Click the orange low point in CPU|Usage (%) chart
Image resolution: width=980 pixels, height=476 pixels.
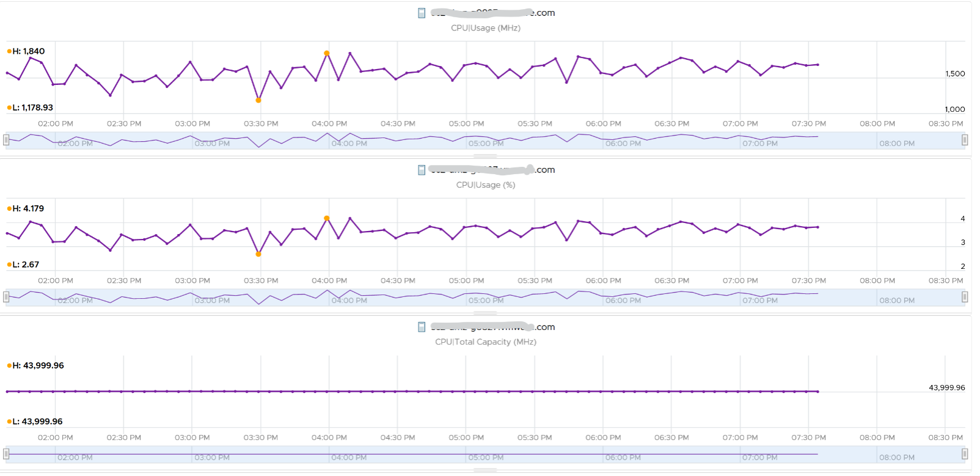(258, 254)
